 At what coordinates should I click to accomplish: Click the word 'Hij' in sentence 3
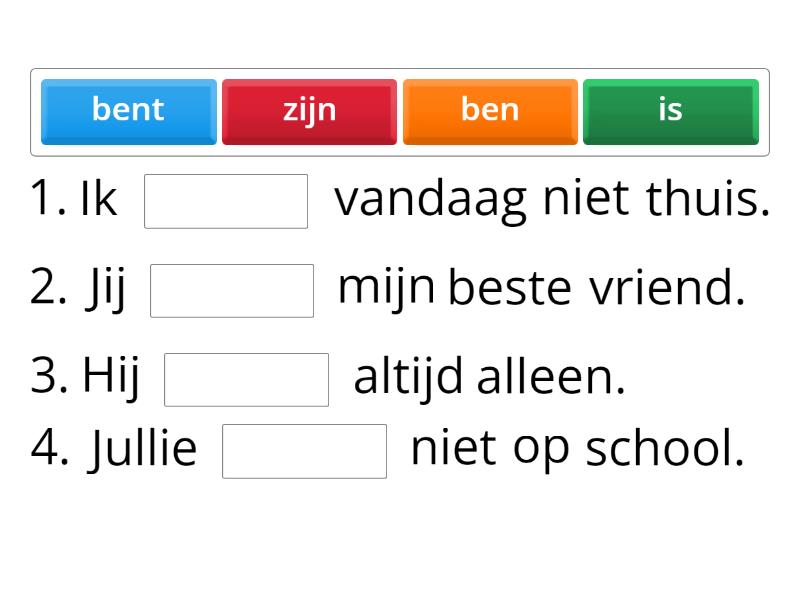[112, 377]
